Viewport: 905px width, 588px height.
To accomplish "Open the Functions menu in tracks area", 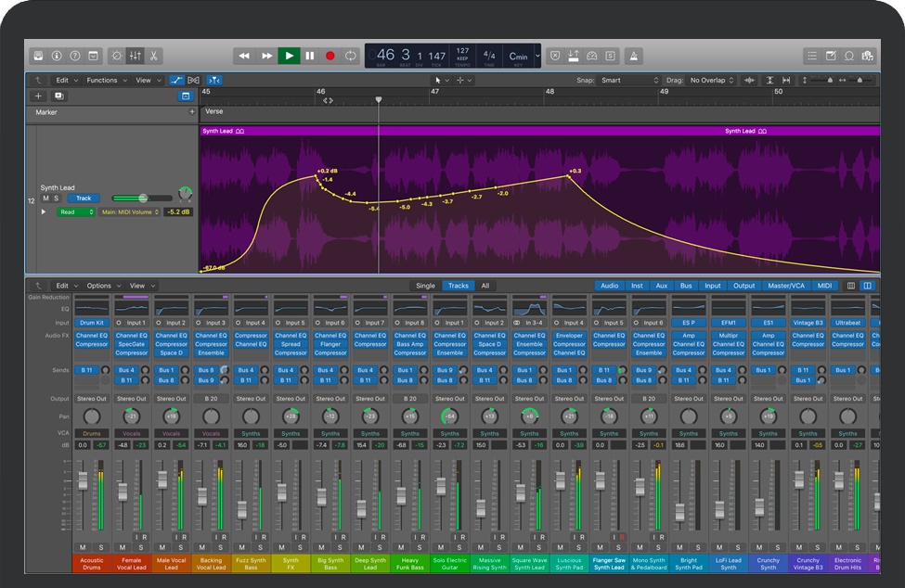I will point(105,81).
